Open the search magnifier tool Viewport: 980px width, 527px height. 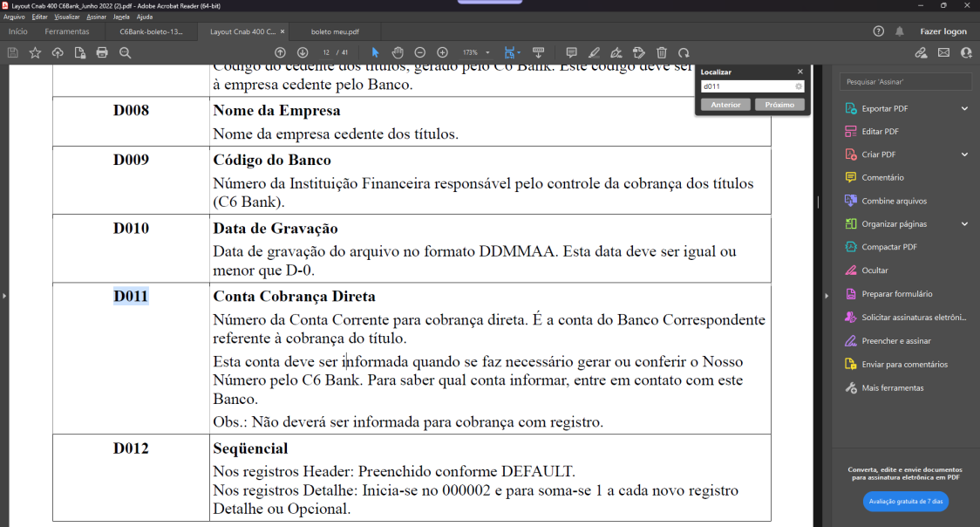pyautogui.click(x=125, y=53)
